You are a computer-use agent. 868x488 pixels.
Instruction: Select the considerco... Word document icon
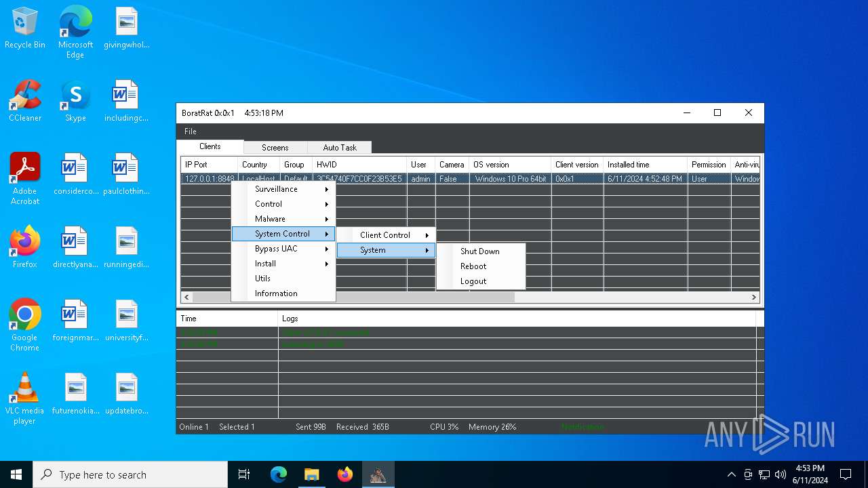pos(75,175)
